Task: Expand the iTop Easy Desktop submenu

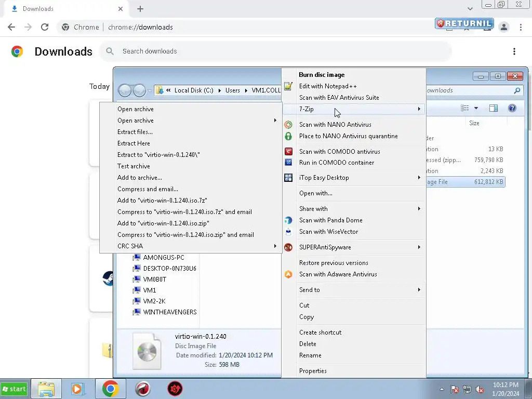Action: [419, 178]
